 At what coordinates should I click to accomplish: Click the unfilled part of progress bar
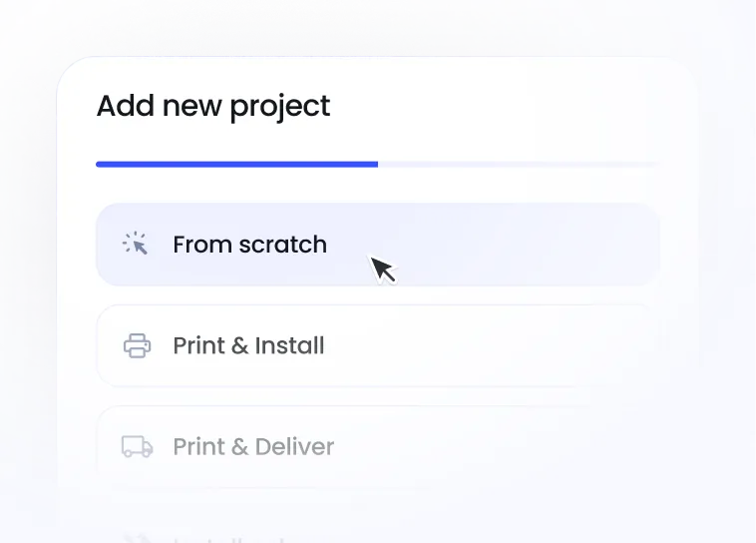(519, 165)
